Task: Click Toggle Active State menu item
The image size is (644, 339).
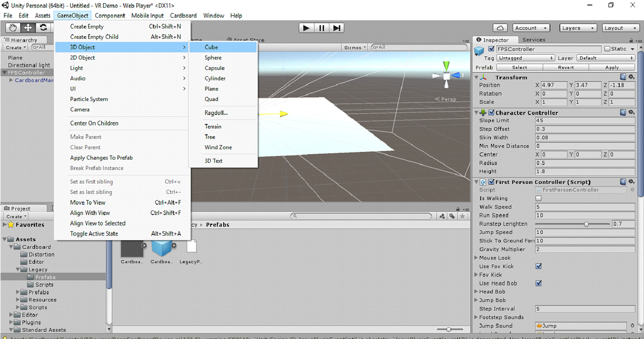Action: pyautogui.click(x=121, y=234)
